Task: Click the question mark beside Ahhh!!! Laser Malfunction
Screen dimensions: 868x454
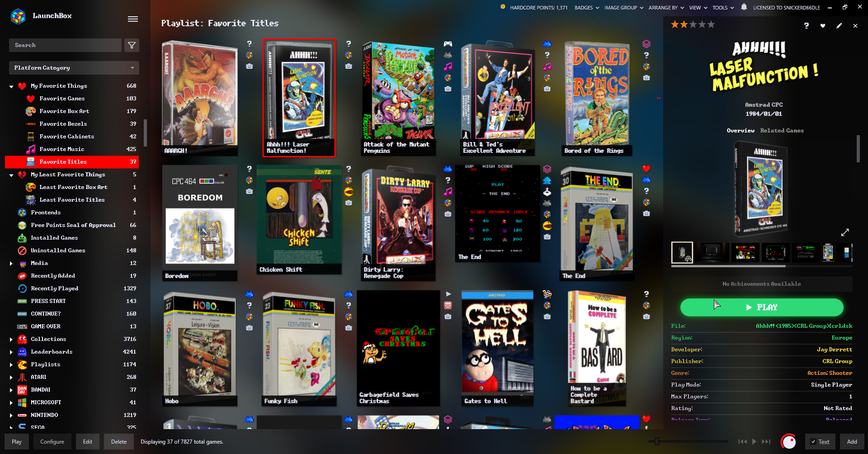Action: [x=349, y=44]
